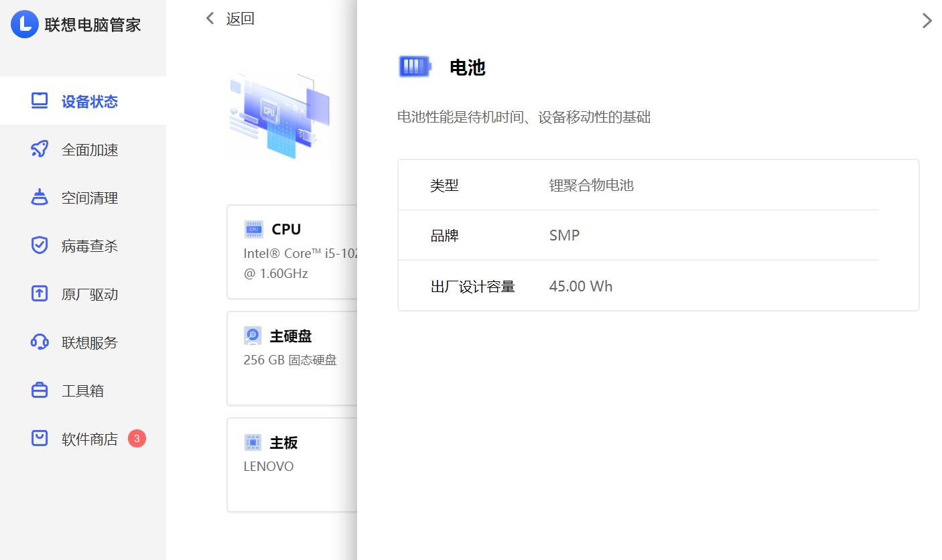Click the 类型 row label
942x560 pixels.
pos(444,186)
